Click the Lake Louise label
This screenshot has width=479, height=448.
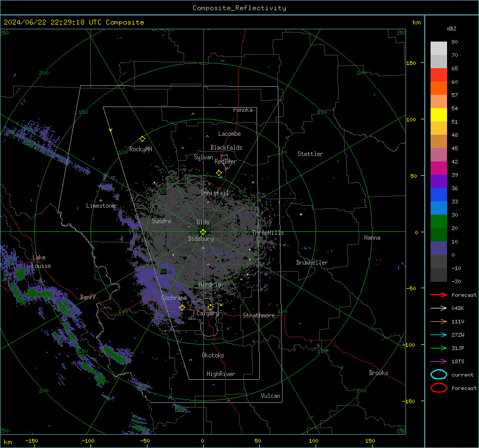coord(41,262)
